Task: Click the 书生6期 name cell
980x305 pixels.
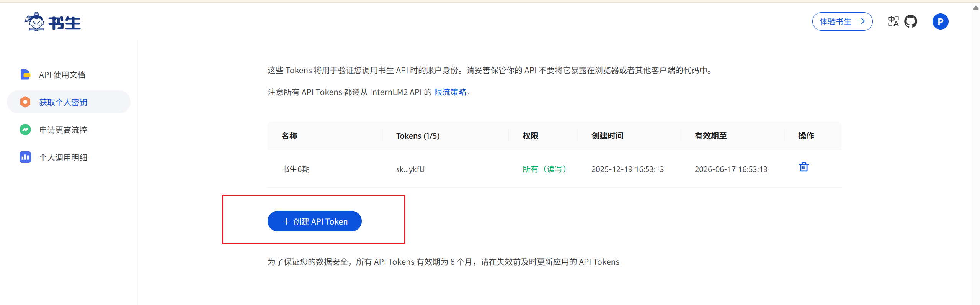Action: 296,169
